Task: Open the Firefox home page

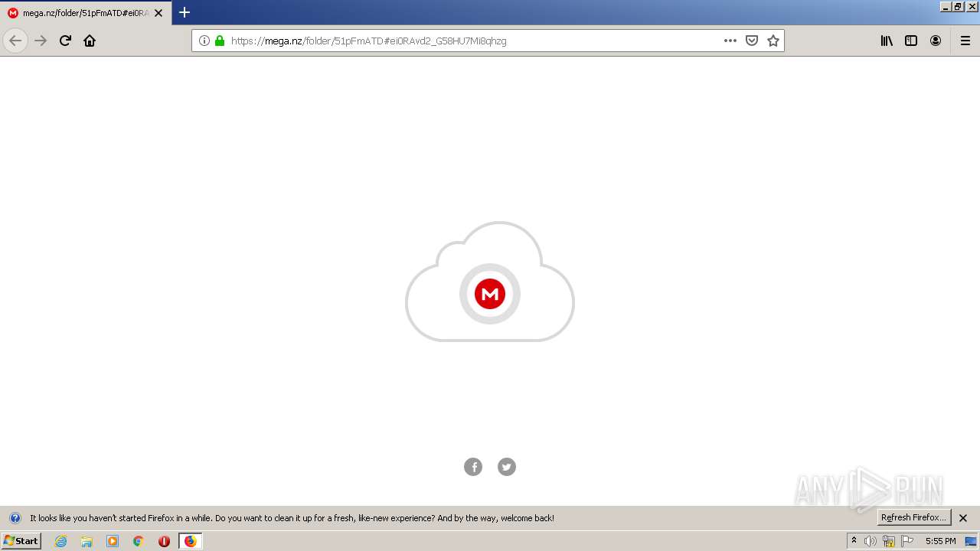Action: tap(90, 41)
